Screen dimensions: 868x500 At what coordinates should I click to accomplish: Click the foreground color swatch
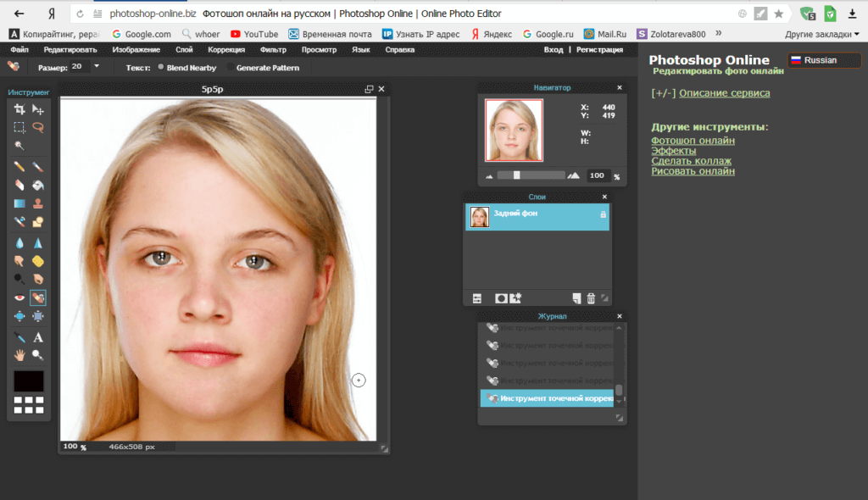pyautogui.click(x=29, y=381)
